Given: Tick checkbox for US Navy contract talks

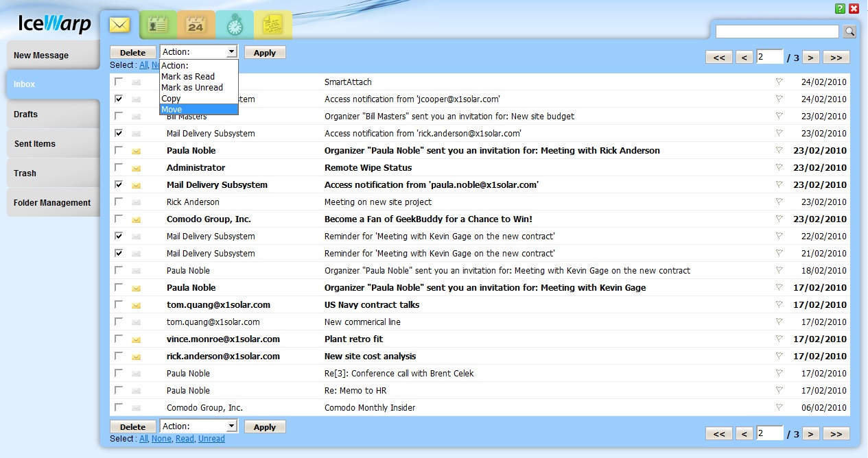Looking at the screenshot, I should tap(119, 304).
